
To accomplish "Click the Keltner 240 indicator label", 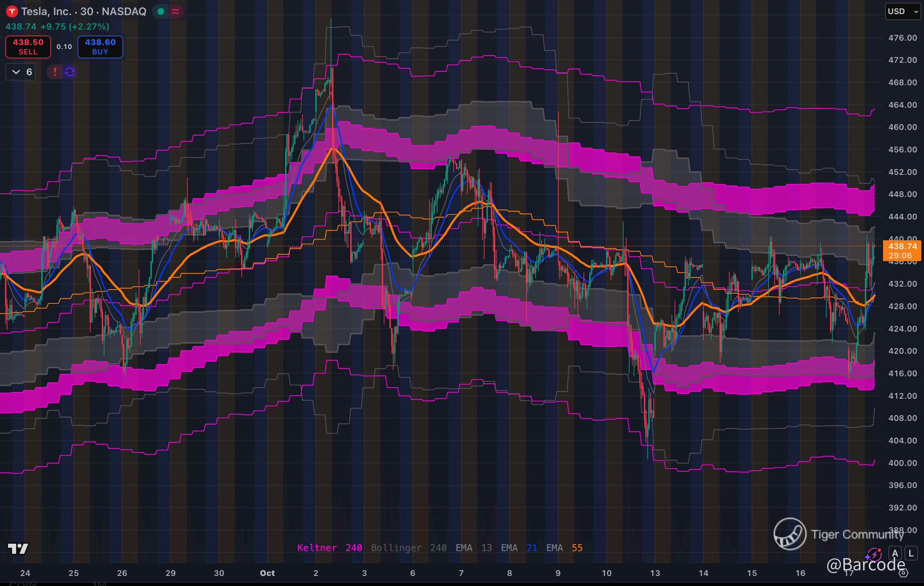I will point(329,548).
